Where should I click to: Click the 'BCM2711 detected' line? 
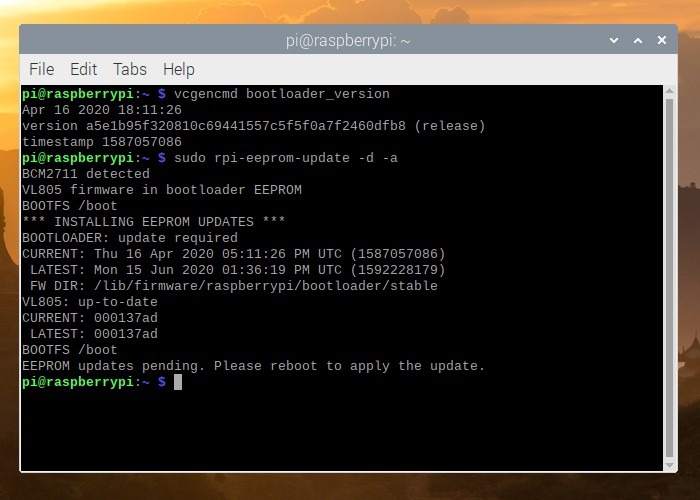86,174
